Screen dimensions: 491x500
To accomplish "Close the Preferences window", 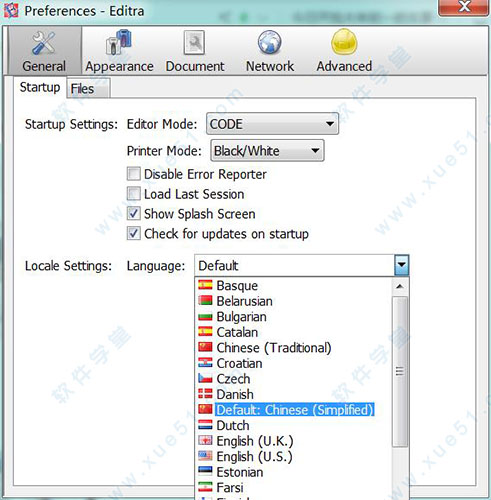I will point(464,7).
